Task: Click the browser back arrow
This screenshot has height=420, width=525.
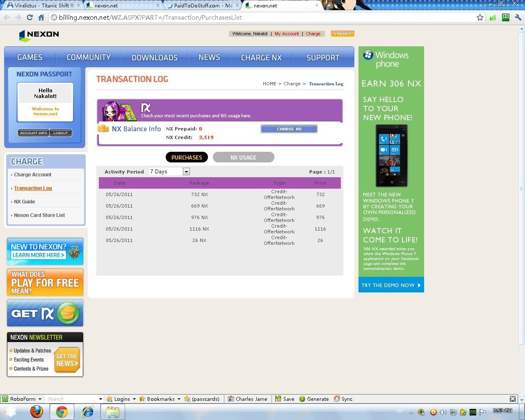Action: pyautogui.click(x=7, y=17)
